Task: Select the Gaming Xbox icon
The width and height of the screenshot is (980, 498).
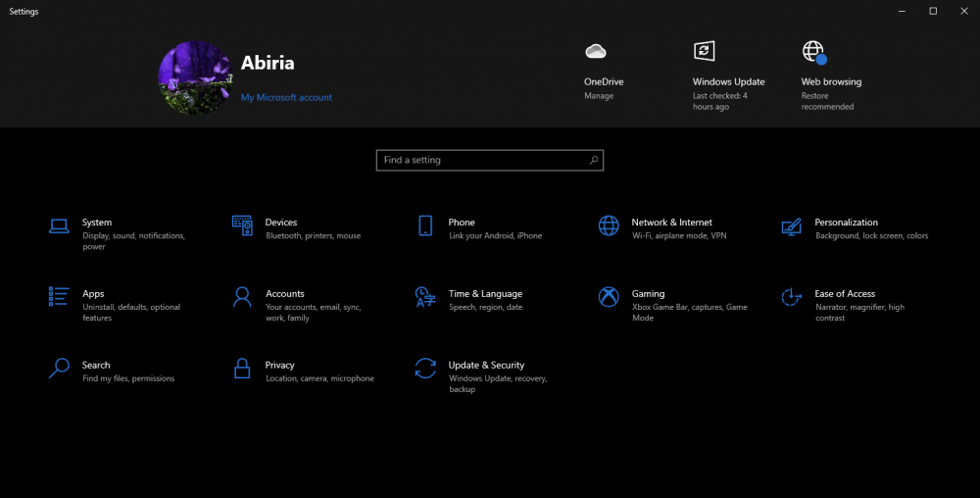Action: click(609, 297)
